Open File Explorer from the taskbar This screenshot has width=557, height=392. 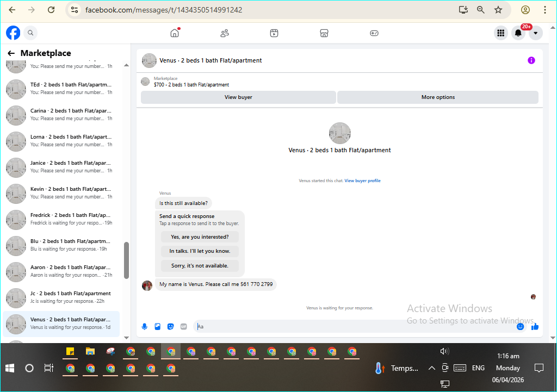pyautogui.click(x=90, y=352)
